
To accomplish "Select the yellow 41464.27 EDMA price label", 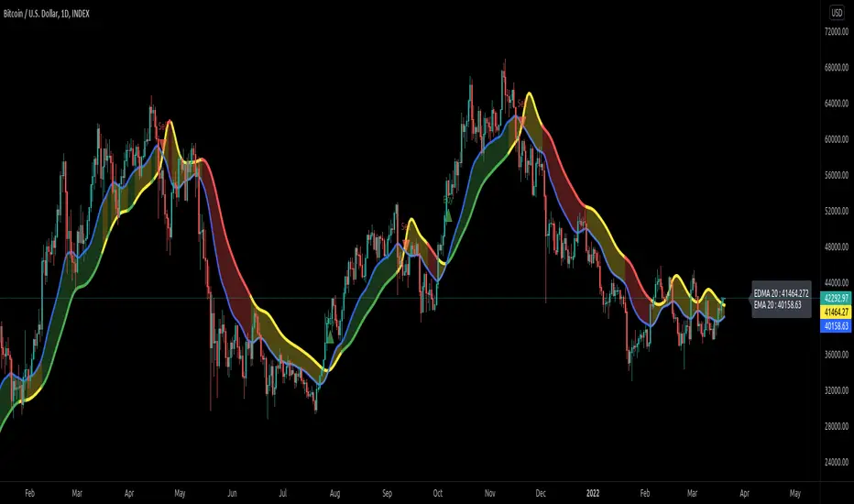I will pos(836,312).
